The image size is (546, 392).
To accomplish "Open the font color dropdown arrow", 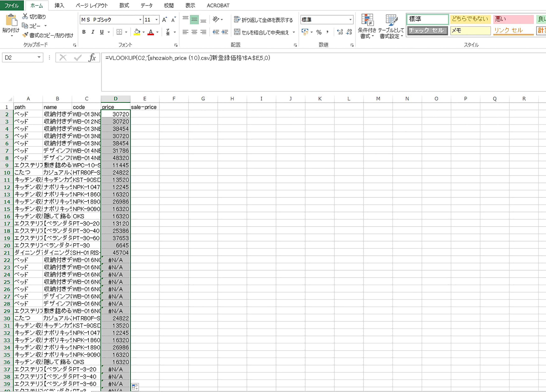I will tap(157, 32).
